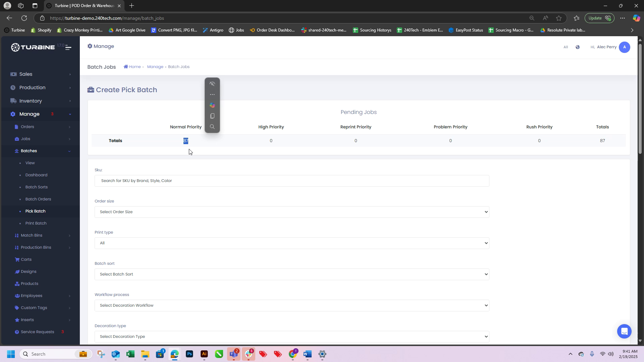Expand the Workflow process dropdown
The width and height of the screenshot is (644, 362).
[291, 305]
